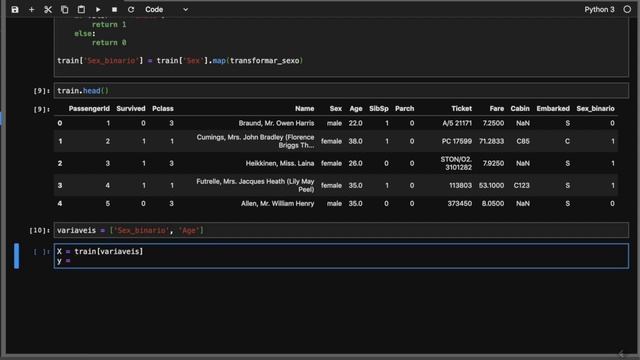
Task: Click the SibSp column header
Action: click(378, 109)
